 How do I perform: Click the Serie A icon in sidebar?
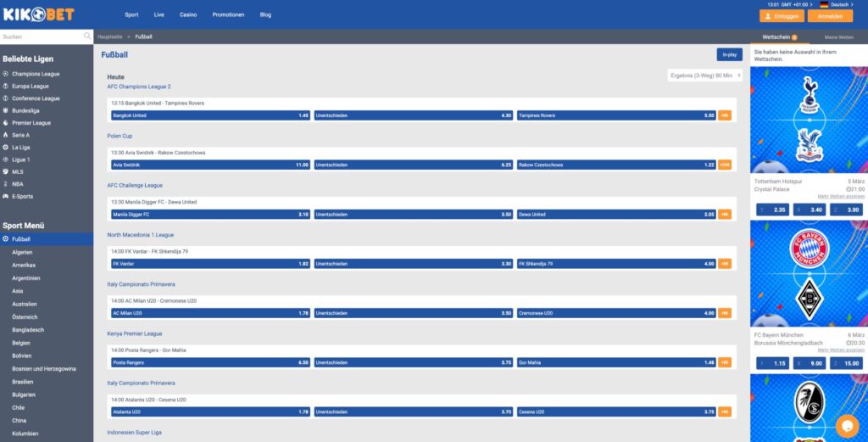point(6,135)
